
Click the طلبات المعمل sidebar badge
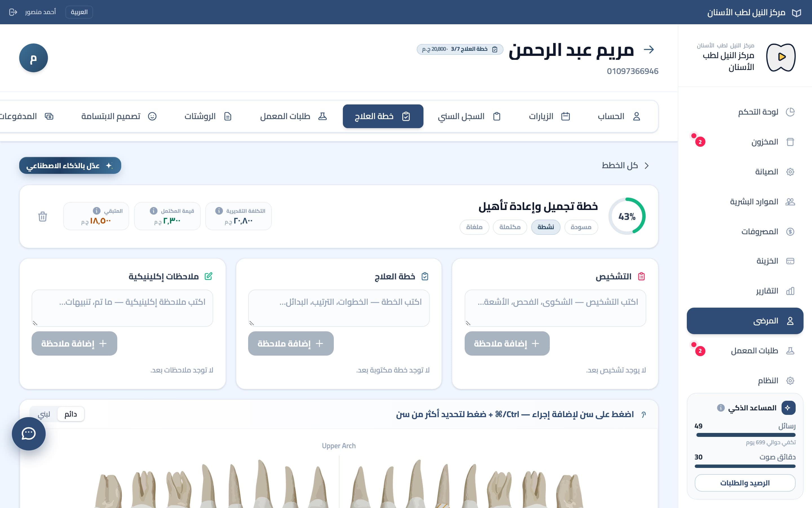tap(700, 351)
